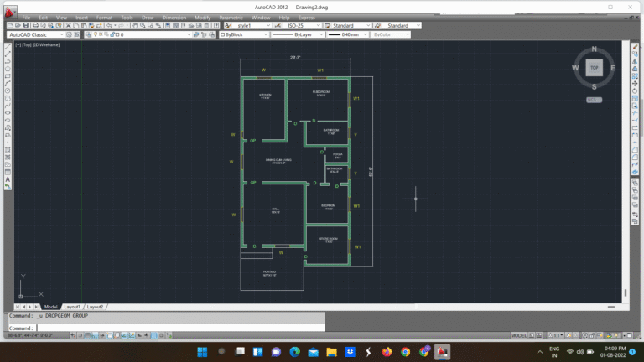Select the Fillet modify tool
This screenshot has width=644, height=362.
pyautogui.click(x=635, y=158)
